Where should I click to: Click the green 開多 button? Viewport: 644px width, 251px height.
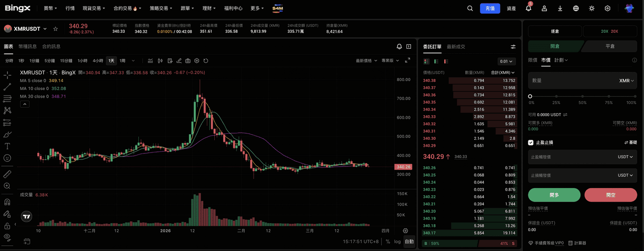pyautogui.click(x=554, y=195)
